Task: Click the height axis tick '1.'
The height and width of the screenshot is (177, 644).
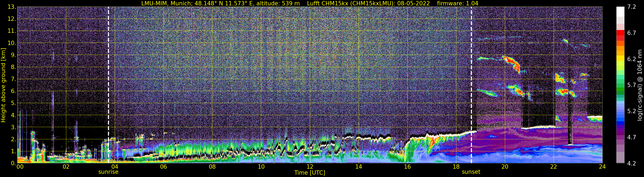Action: pyautogui.click(x=13, y=151)
